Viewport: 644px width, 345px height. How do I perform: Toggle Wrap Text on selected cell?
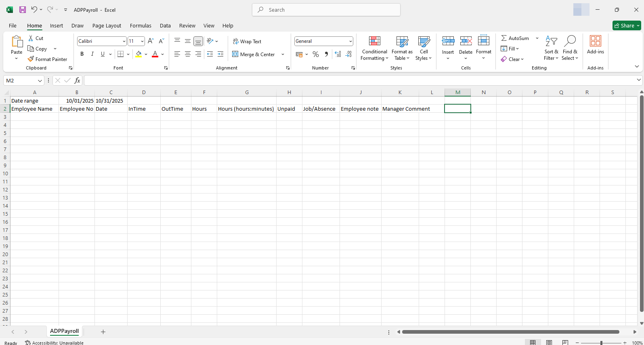tap(247, 41)
